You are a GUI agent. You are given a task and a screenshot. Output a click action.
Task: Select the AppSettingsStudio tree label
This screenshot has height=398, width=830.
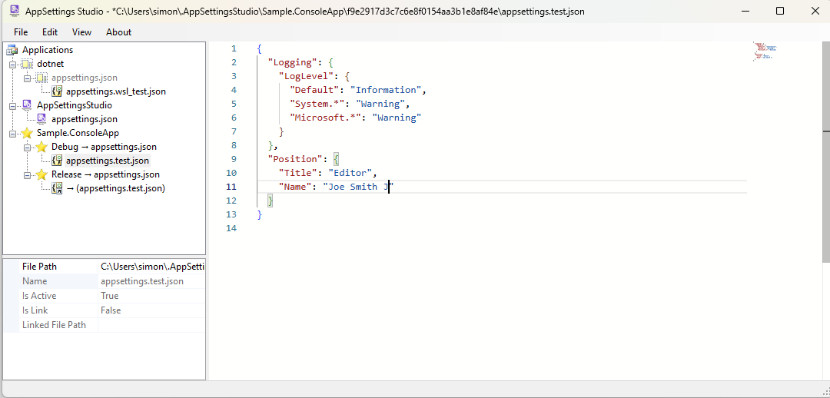tap(74, 105)
